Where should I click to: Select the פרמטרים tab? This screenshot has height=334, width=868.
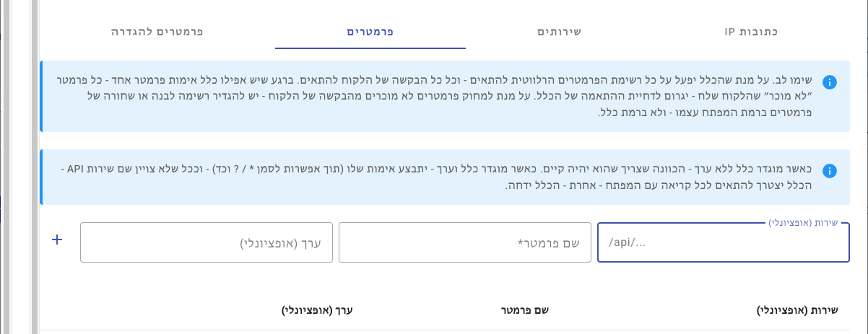click(370, 32)
